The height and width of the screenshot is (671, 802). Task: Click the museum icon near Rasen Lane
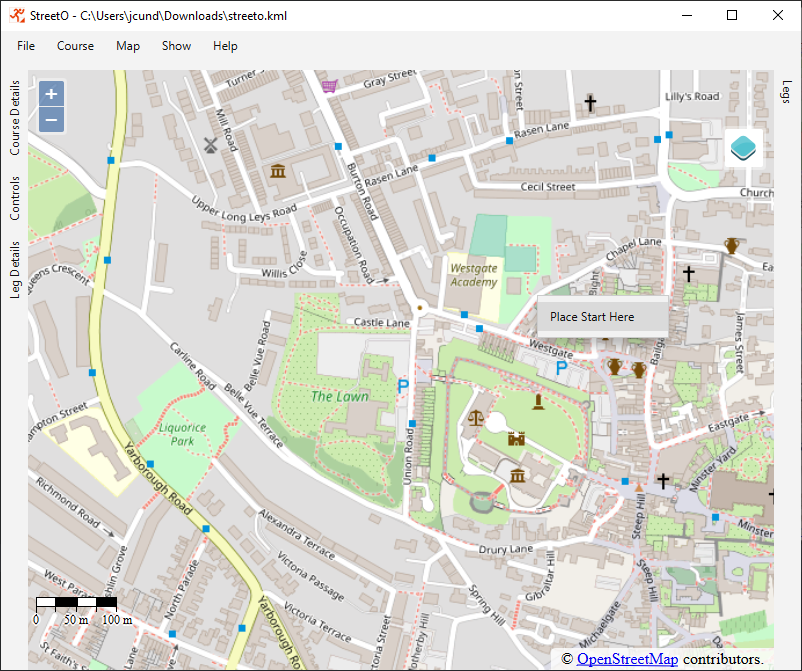(278, 170)
